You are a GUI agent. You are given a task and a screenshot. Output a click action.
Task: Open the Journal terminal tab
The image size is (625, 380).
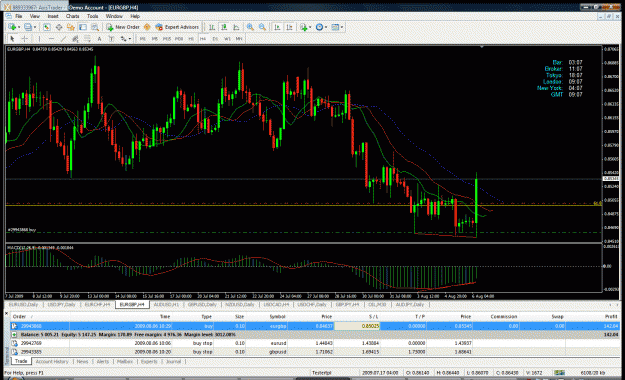173,362
